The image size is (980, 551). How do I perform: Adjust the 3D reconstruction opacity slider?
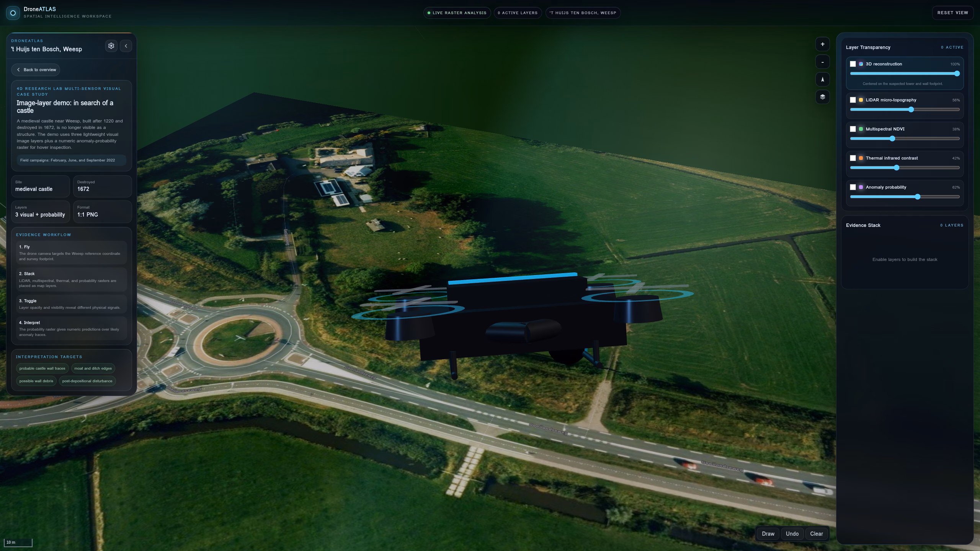[x=905, y=73]
